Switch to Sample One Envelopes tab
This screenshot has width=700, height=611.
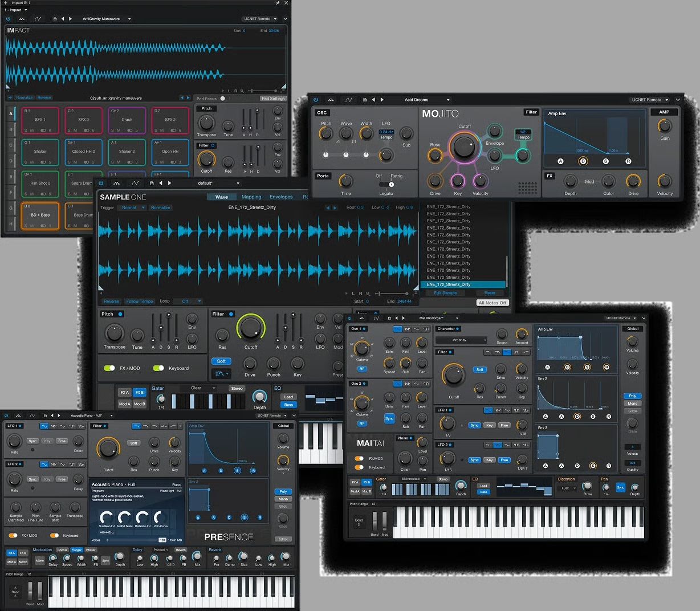[281, 197]
